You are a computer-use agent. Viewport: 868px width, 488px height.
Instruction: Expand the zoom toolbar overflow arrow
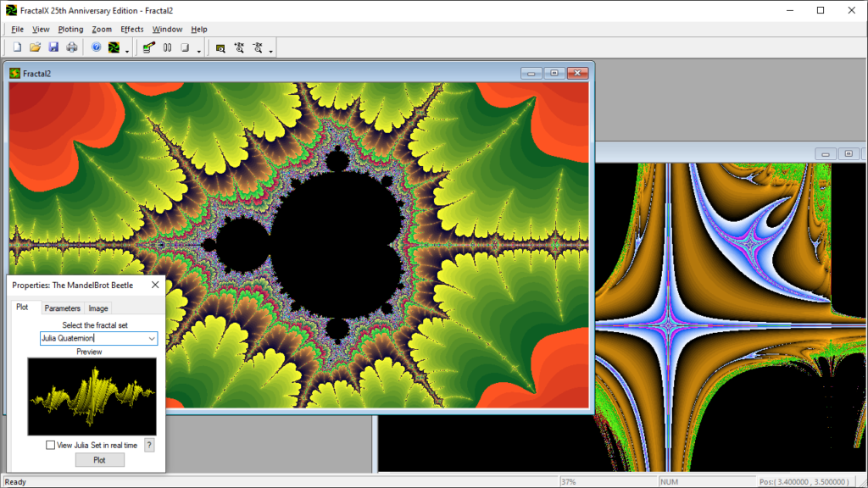[x=270, y=52]
